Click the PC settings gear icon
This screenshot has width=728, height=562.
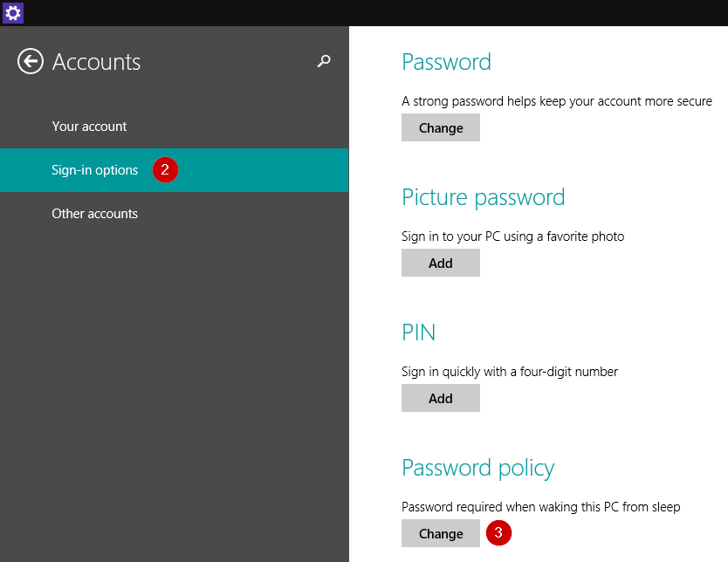[x=12, y=12]
